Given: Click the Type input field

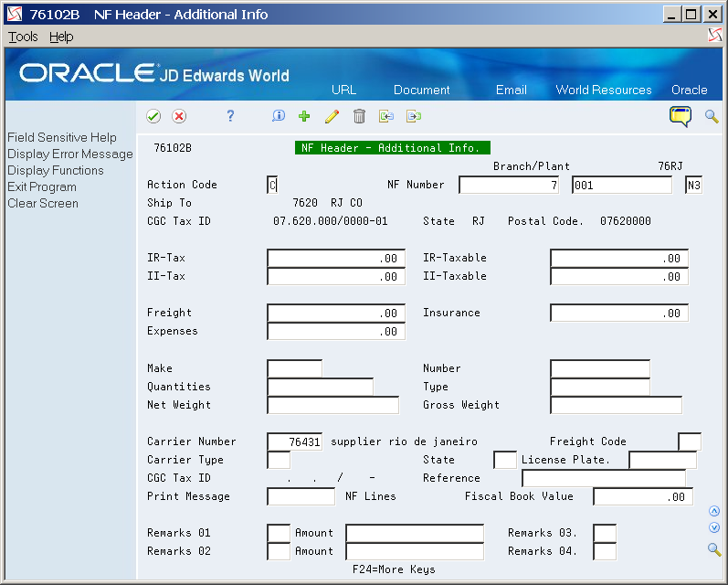Looking at the screenshot, I should [600, 387].
